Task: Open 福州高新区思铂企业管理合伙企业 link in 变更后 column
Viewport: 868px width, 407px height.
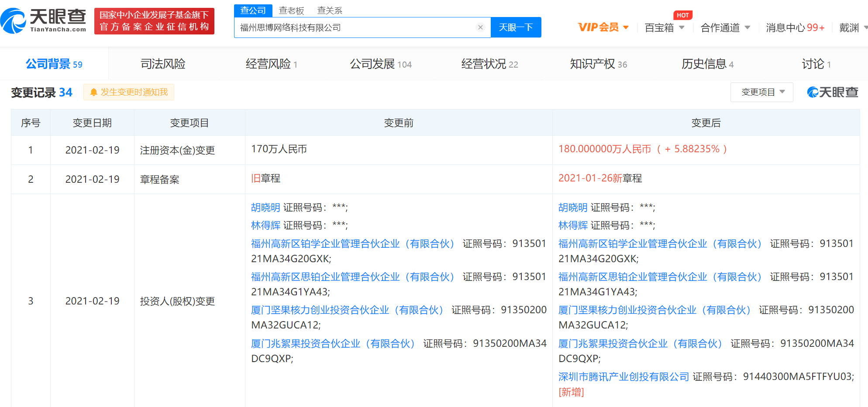Action: [x=661, y=277]
